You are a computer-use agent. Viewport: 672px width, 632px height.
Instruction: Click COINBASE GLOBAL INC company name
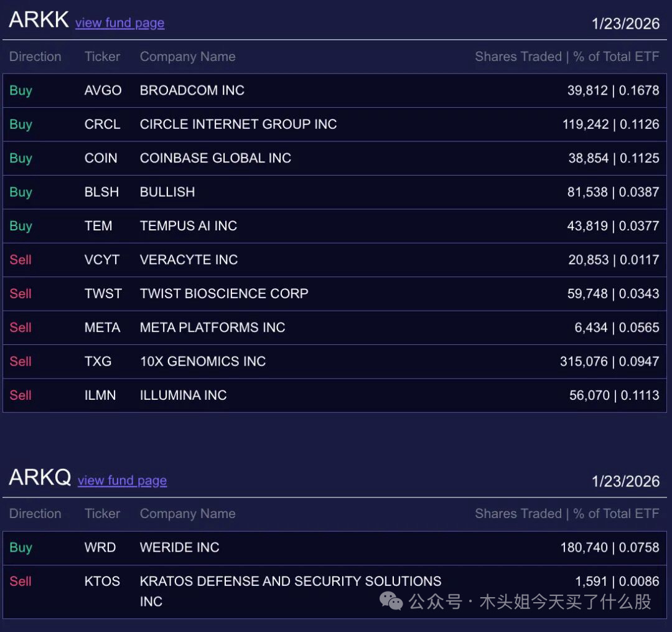pos(215,158)
